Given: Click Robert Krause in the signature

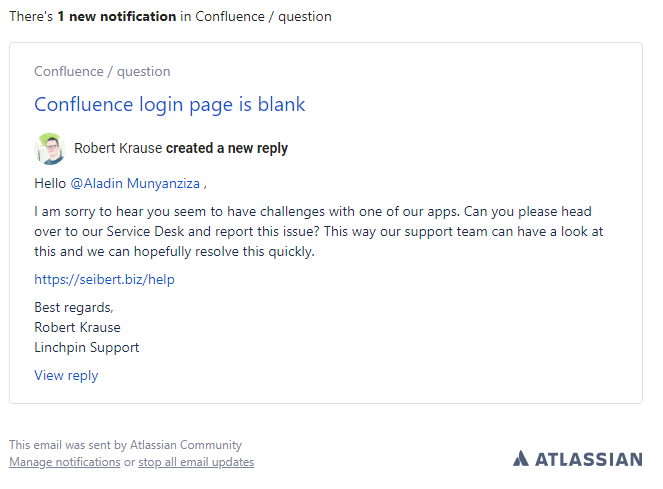Looking at the screenshot, I should coord(77,327).
